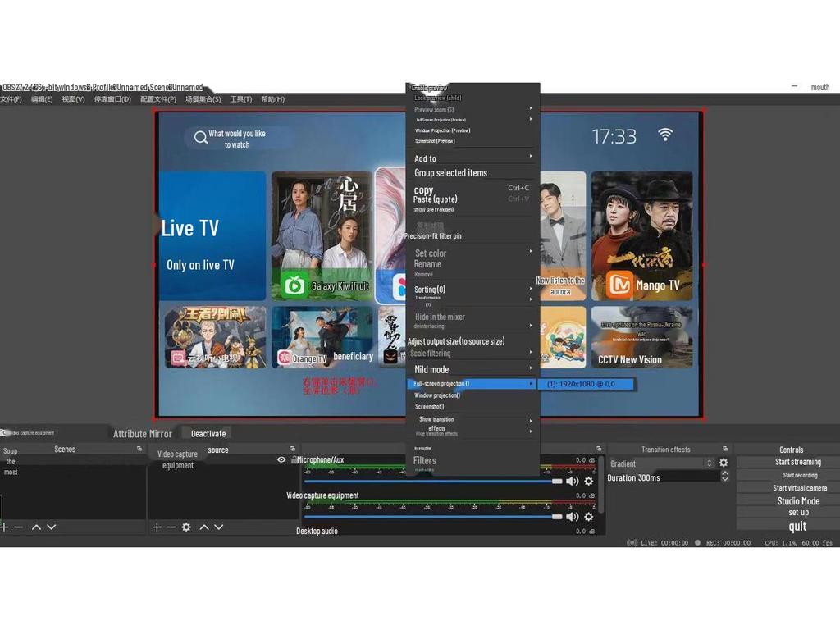Screen dimensions: 840x630
Task: Toggle Studio Mode in Controls
Action: click(x=798, y=501)
